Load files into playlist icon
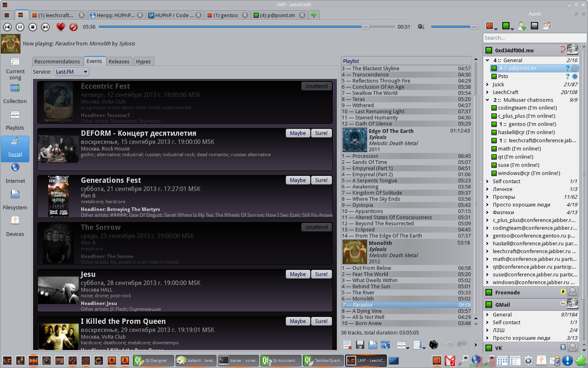Viewport: 588px width, 368px height. click(372, 345)
